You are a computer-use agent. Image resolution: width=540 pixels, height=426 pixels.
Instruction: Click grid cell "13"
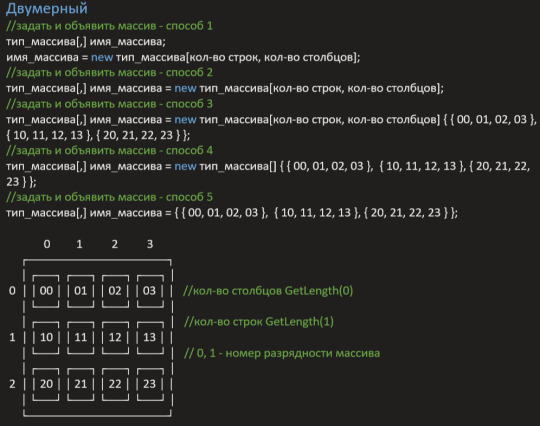tap(149, 337)
